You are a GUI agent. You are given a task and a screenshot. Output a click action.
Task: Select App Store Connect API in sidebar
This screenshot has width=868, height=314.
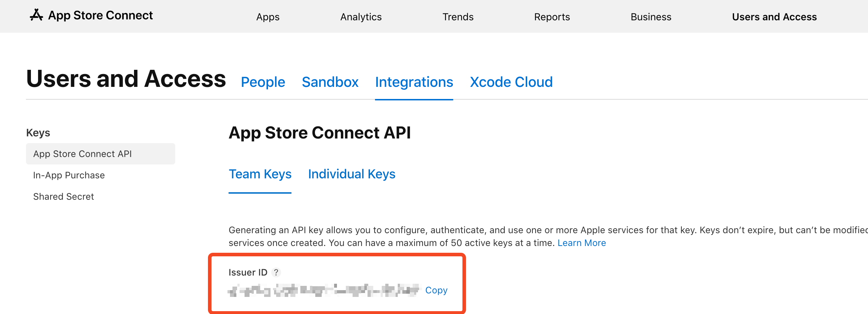point(82,153)
